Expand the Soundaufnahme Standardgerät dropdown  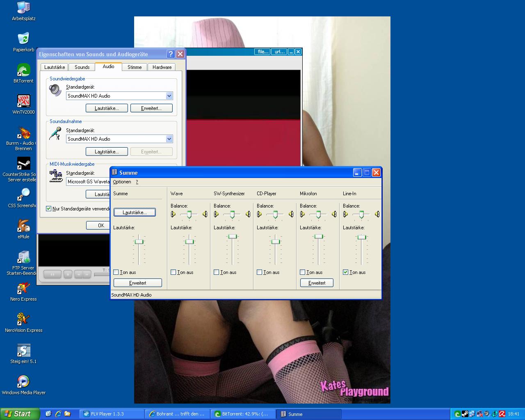pyautogui.click(x=169, y=139)
